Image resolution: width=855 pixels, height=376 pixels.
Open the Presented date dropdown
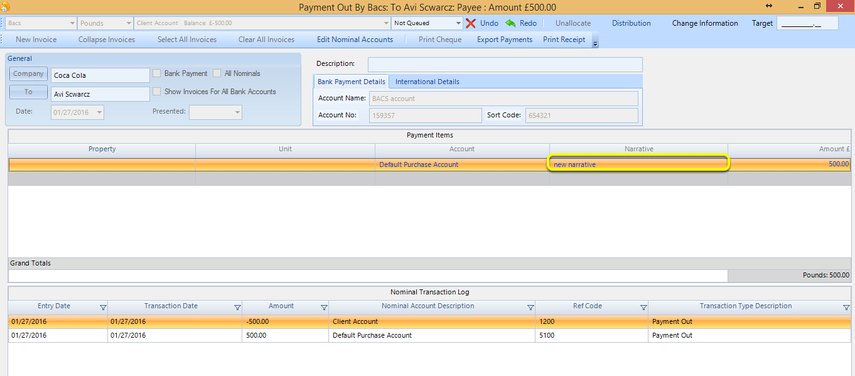[237, 112]
